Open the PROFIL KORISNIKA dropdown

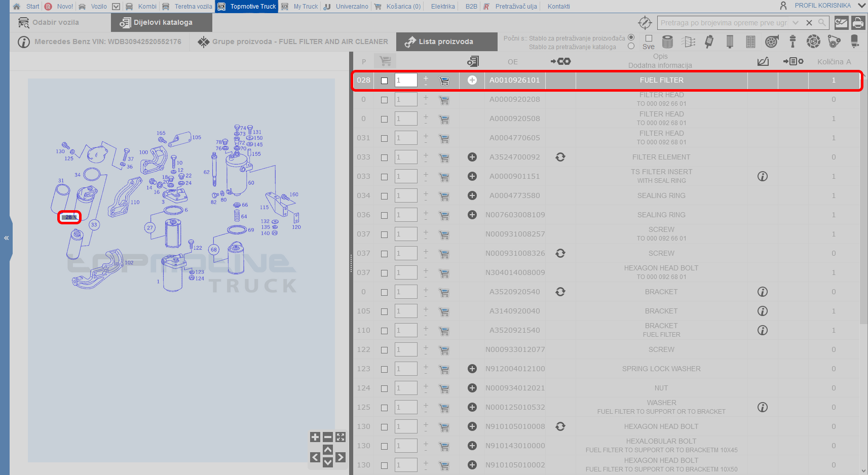coord(862,6)
